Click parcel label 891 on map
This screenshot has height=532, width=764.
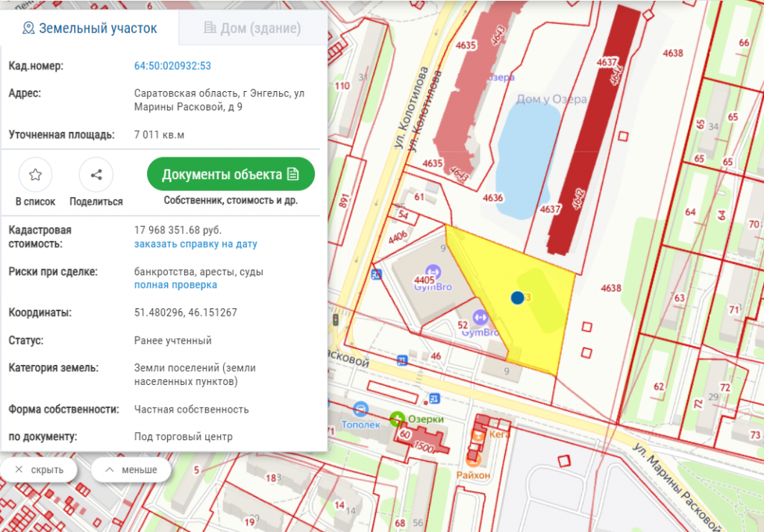click(x=345, y=201)
